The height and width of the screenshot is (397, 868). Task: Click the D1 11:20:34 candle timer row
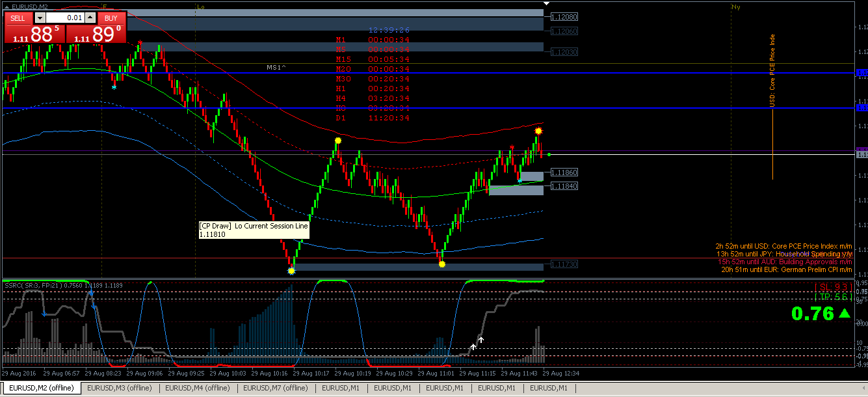[x=373, y=118]
